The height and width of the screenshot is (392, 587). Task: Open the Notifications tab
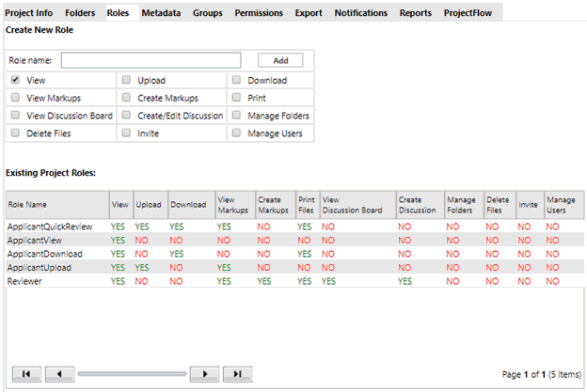point(361,13)
